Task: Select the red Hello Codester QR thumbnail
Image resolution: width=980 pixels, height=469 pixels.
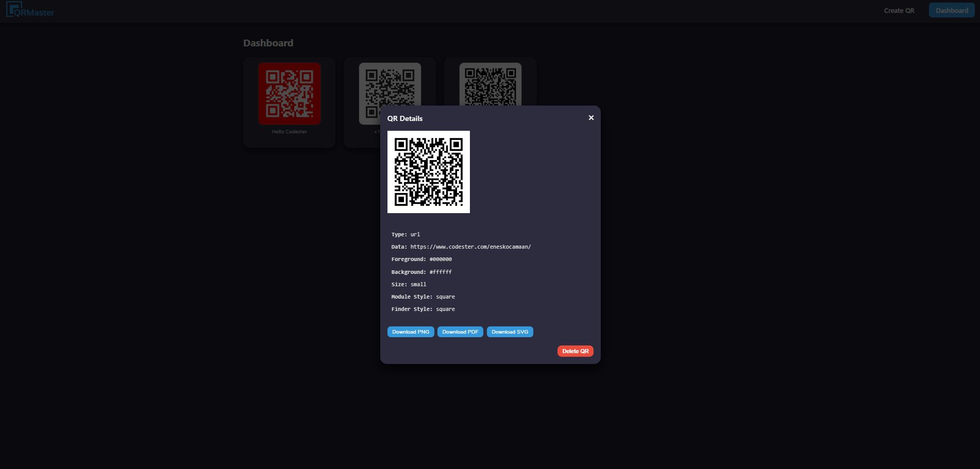Action: tap(290, 94)
